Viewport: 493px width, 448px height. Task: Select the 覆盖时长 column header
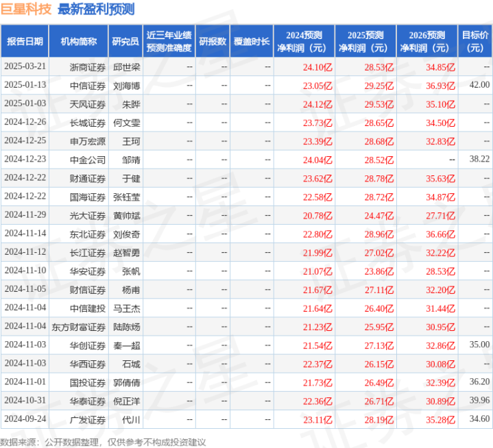coord(252,41)
